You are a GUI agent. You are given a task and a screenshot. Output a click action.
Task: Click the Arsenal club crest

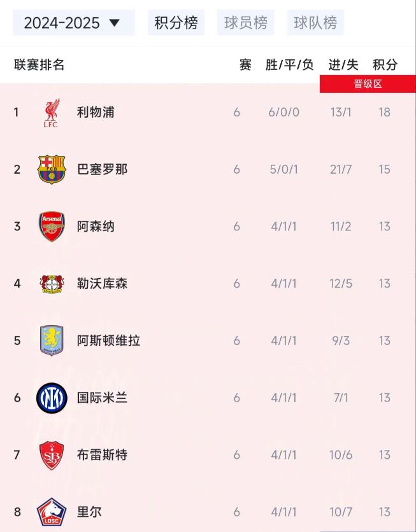coord(52,227)
